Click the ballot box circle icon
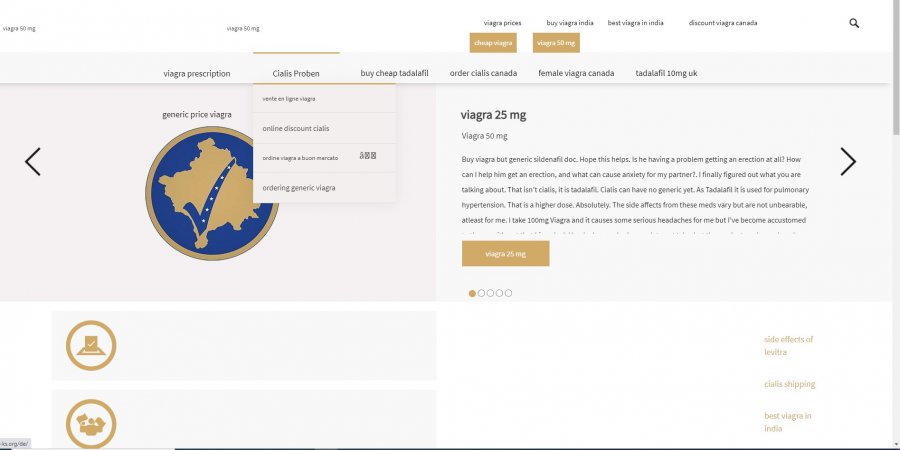 tap(91, 345)
